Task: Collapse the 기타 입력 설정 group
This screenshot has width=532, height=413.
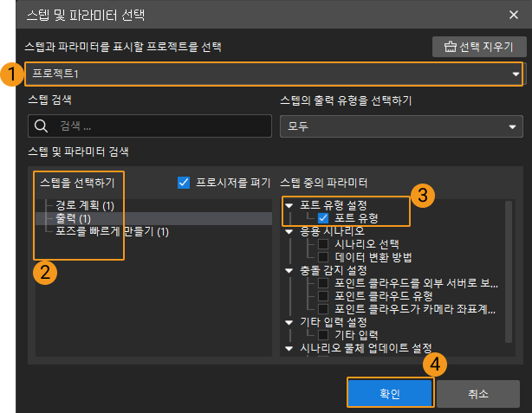Action: (289, 322)
